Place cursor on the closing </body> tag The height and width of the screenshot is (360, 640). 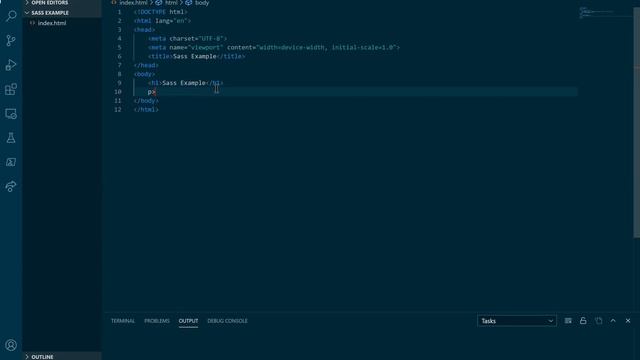pos(146,101)
